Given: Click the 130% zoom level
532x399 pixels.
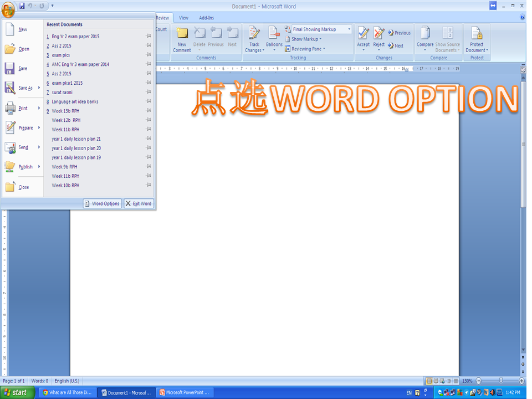Looking at the screenshot, I should (x=467, y=381).
